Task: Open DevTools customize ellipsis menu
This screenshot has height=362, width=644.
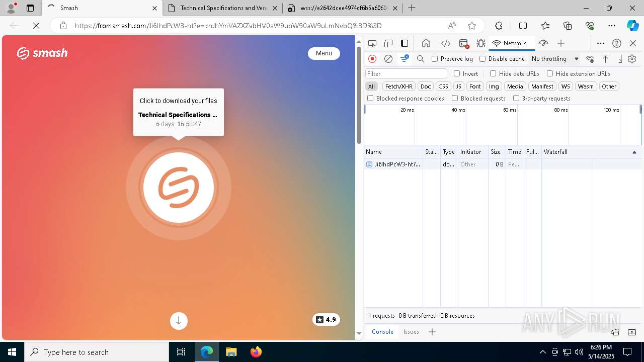Action: pyautogui.click(x=601, y=43)
